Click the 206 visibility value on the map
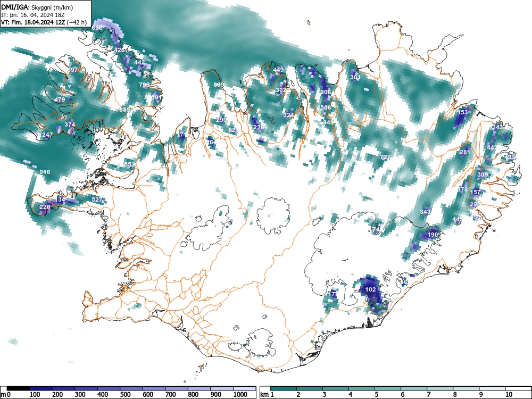The width and height of the screenshot is (532, 399). [326, 92]
